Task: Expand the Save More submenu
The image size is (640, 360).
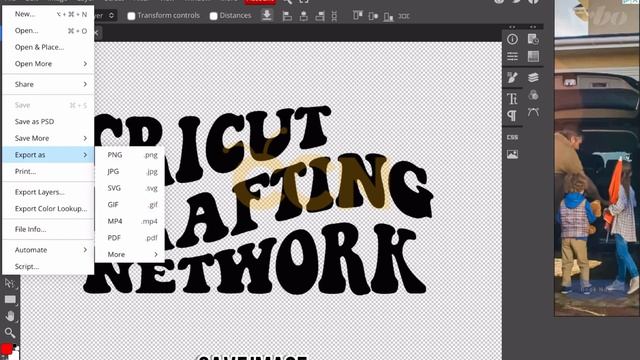Action: [48, 138]
